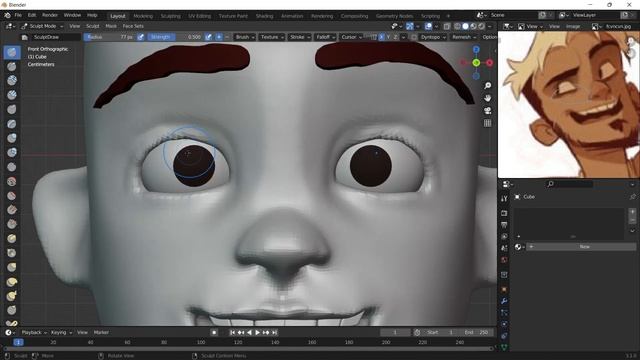Click the zoom magnifier viewport icon

[x=487, y=85]
